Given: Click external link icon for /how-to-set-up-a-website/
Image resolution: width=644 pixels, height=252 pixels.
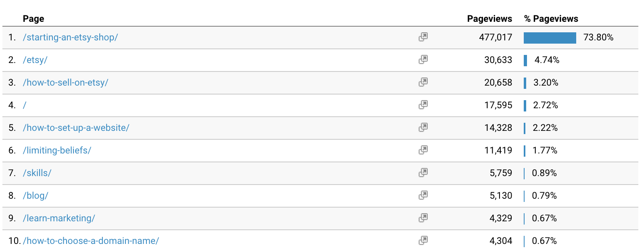Looking at the screenshot, I should pos(423,127).
